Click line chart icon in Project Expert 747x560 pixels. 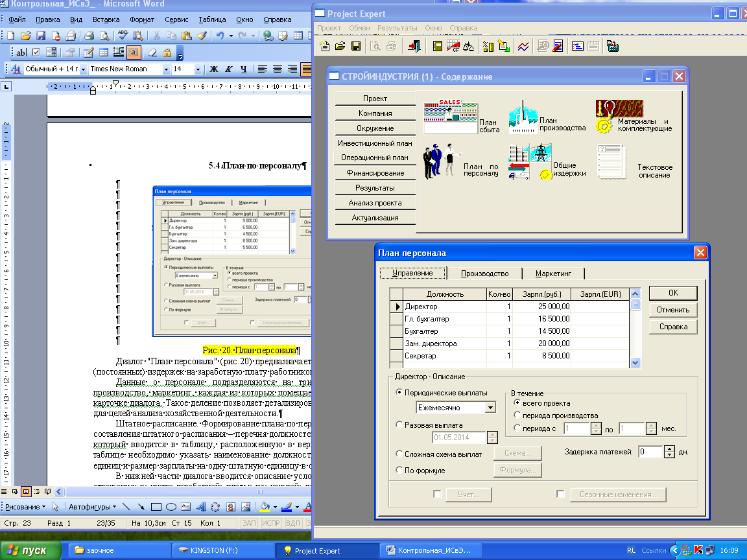click(523, 46)
